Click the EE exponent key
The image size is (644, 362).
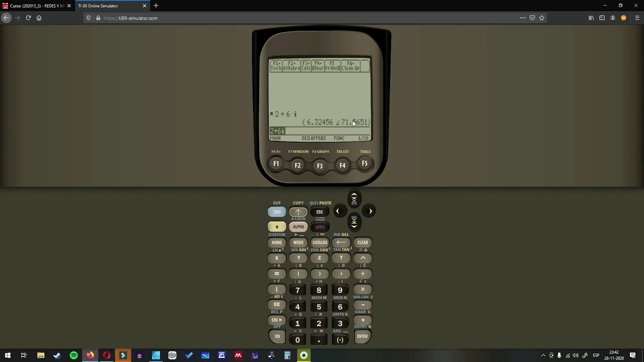click(277, 305)
